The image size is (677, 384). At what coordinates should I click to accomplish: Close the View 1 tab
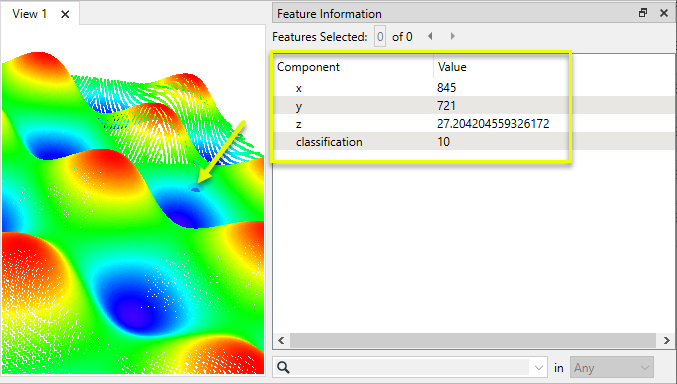pyautogui.click(x=65, y=14)
